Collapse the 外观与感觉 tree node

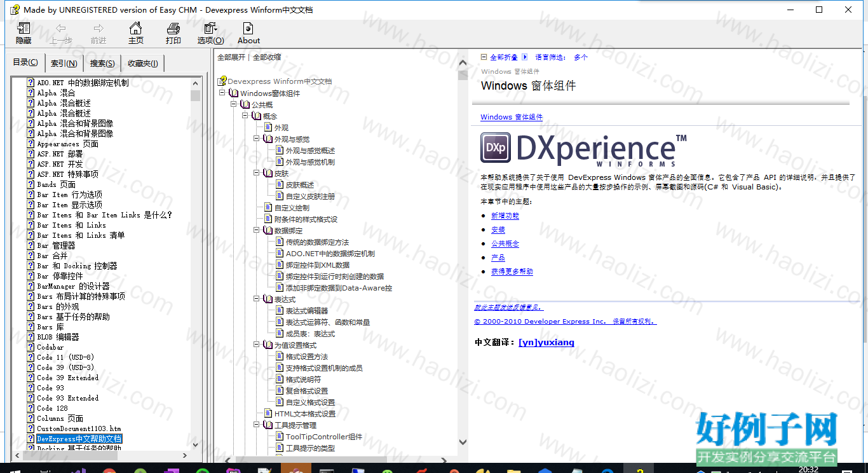click(257, 139)
